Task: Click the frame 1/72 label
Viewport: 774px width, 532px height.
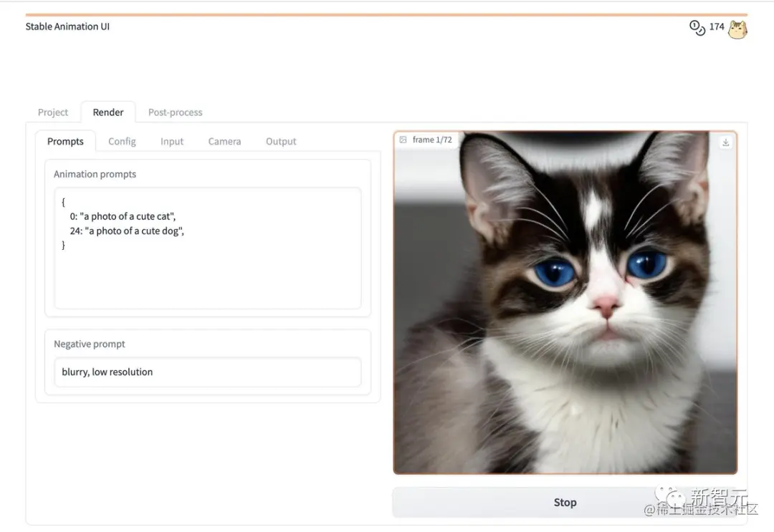Action: click(432, 140)
